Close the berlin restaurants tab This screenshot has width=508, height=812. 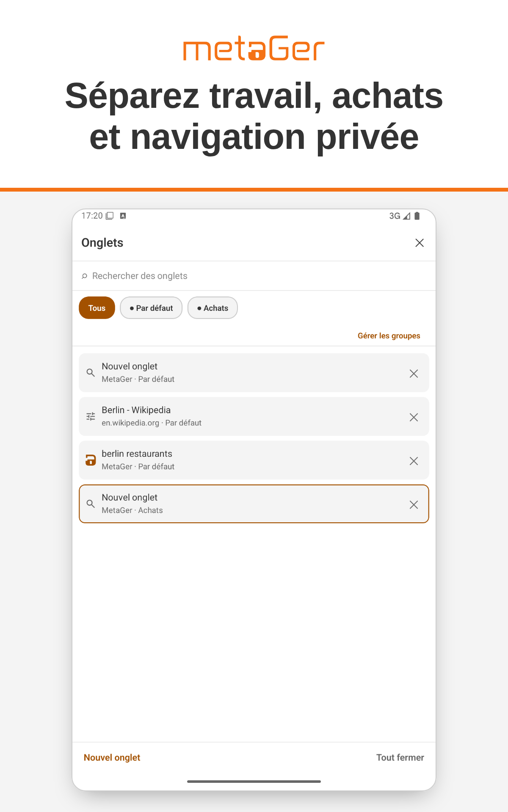[x=414, y=461]
